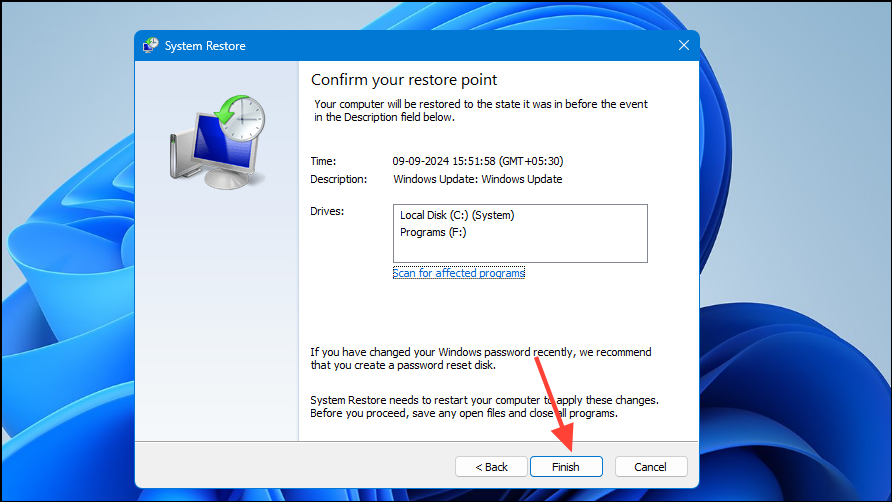Open Scan for affected programs link

459,273
